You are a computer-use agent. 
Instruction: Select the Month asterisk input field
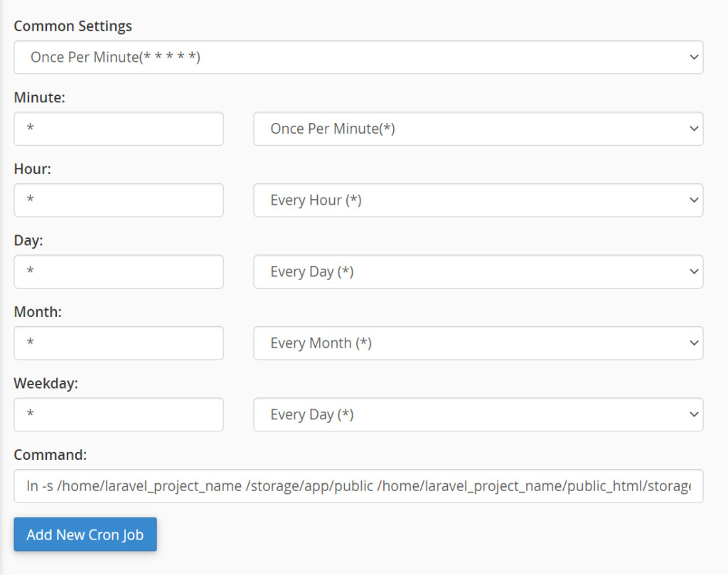[x=118, y=343]
